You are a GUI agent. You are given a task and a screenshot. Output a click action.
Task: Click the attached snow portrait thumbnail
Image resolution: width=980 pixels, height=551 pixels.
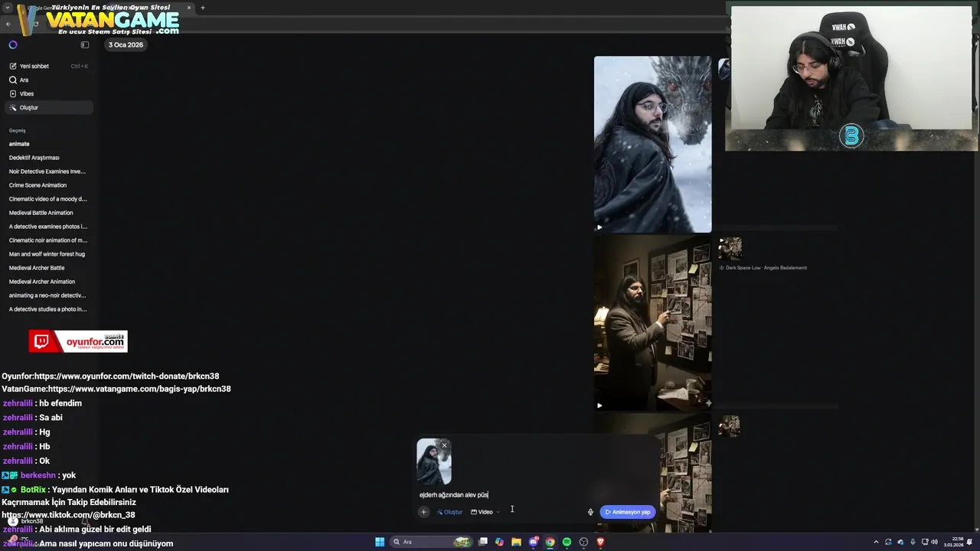pyautogui.click(x=433, y=462)
